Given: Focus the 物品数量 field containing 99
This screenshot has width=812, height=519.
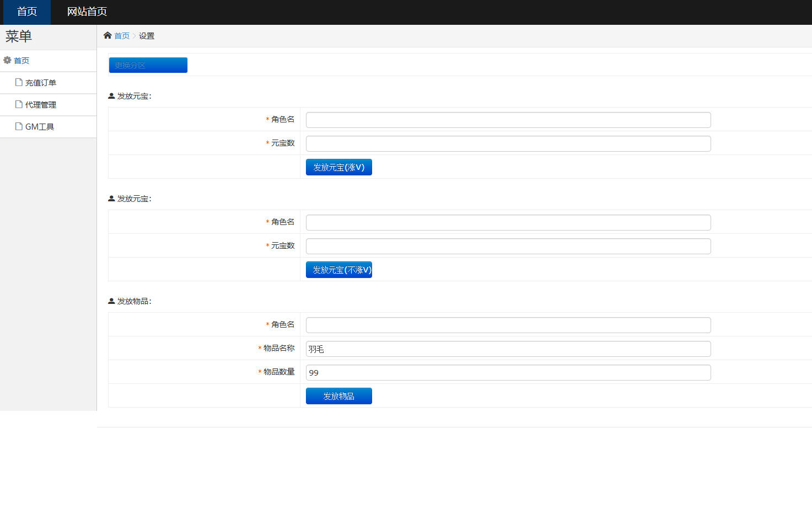Looking at the screenshot, I should coord(508,372).
